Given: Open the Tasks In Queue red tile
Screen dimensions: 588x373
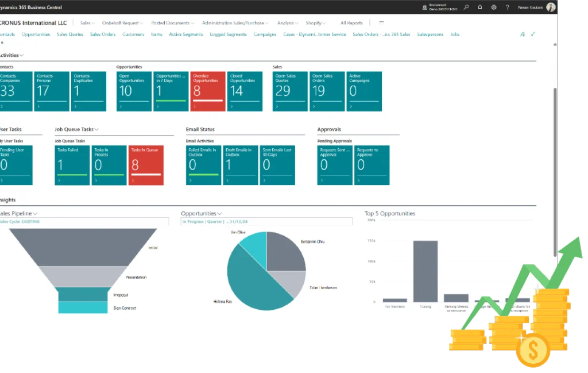Looking at the screenshot, I should (146, 165).
